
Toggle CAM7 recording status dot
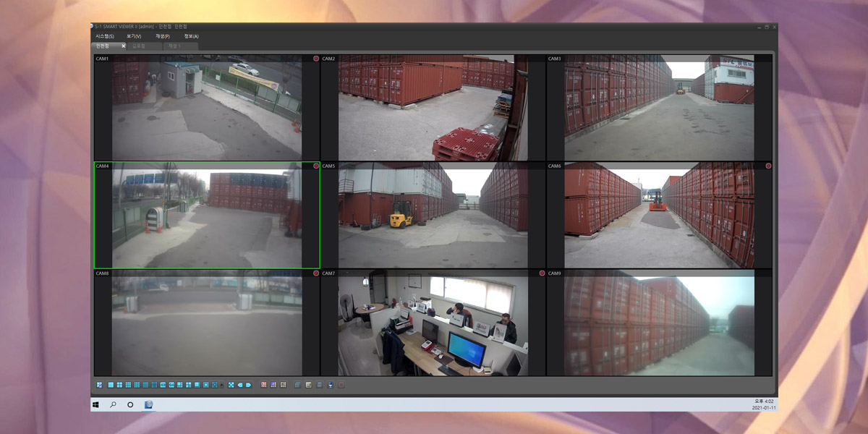542,273
